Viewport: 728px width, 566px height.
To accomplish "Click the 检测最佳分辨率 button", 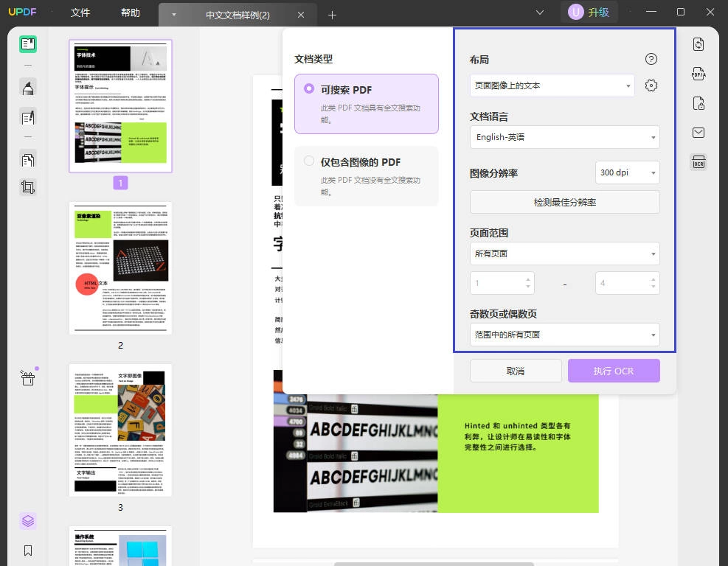I will 564,202.
